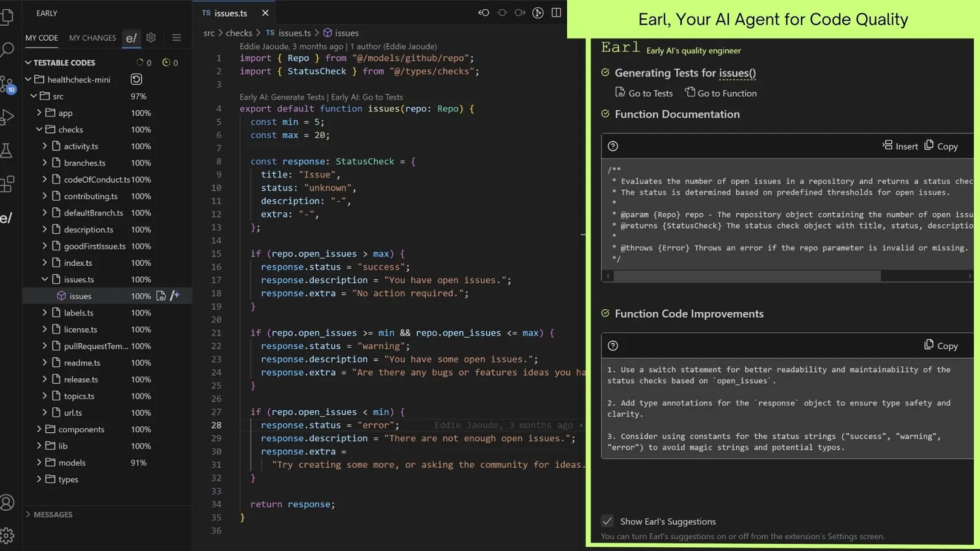The height and width of the screenshot is (551, 980).
Task: Click the go to next change icon
Action: point(520,13)
